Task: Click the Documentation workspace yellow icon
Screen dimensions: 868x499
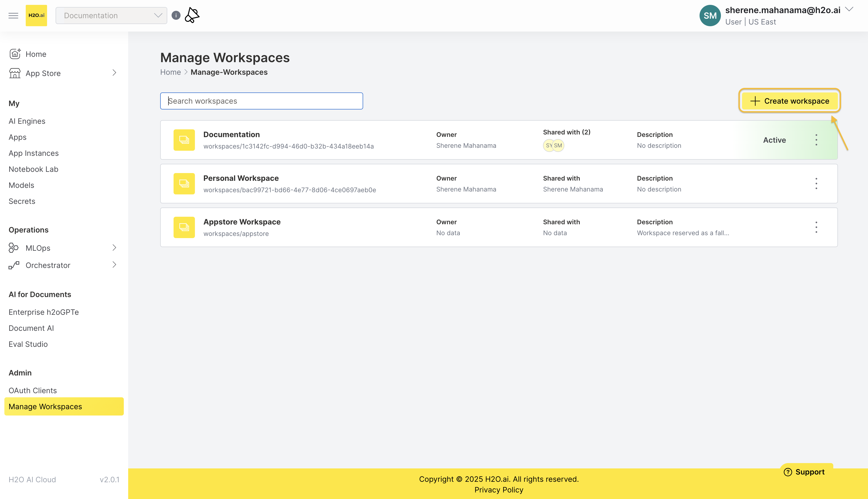Action: click(x=184, y=140)
